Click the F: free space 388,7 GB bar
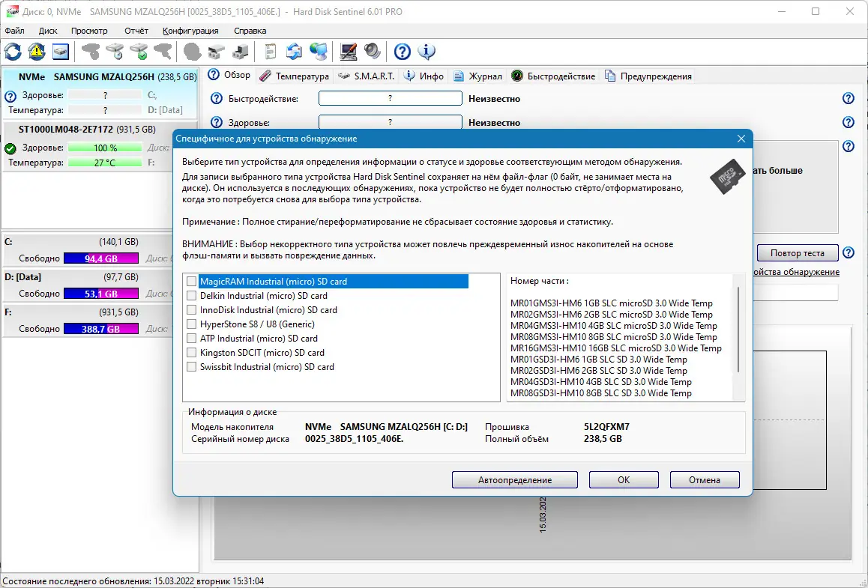This screenshot has width=868, height=588. pyautogui.click(x=100, y=329)
